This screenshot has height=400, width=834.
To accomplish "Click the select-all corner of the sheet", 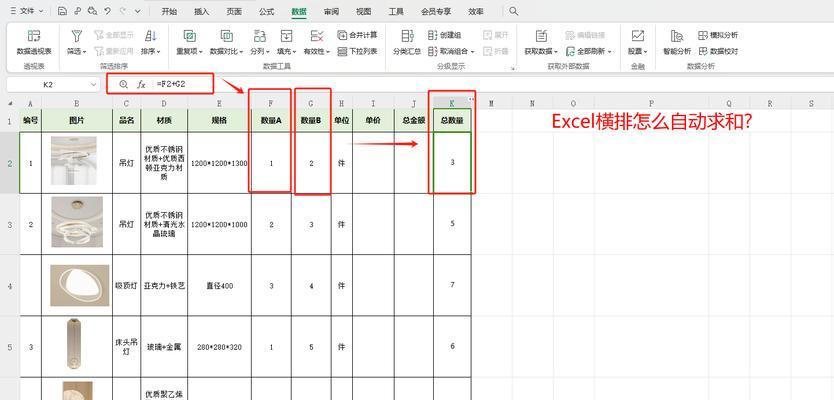I will tap(10, 104).
